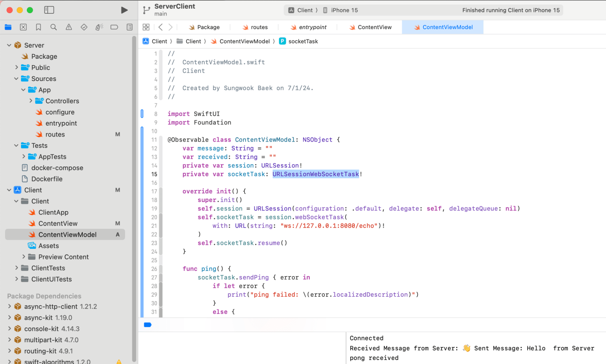606x364 pixels.
Task: Open the Bookmark navigator icon
Action: 38,27
